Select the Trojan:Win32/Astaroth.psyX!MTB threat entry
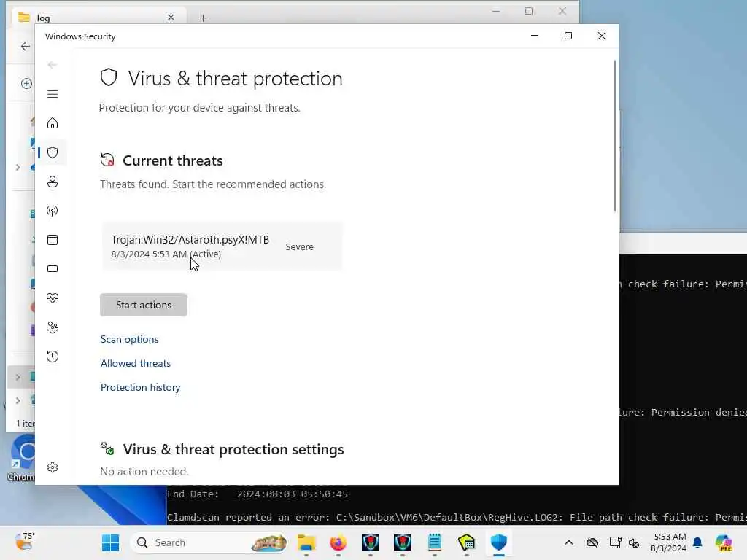Screen dimensions: 747x560 click(222, 246)
